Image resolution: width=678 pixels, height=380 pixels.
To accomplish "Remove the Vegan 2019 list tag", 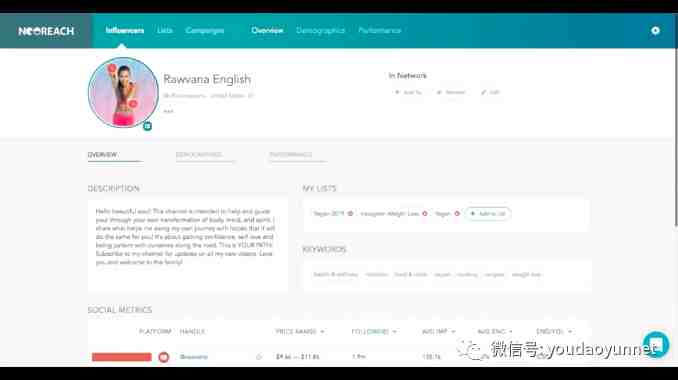I will pos(350,214).
